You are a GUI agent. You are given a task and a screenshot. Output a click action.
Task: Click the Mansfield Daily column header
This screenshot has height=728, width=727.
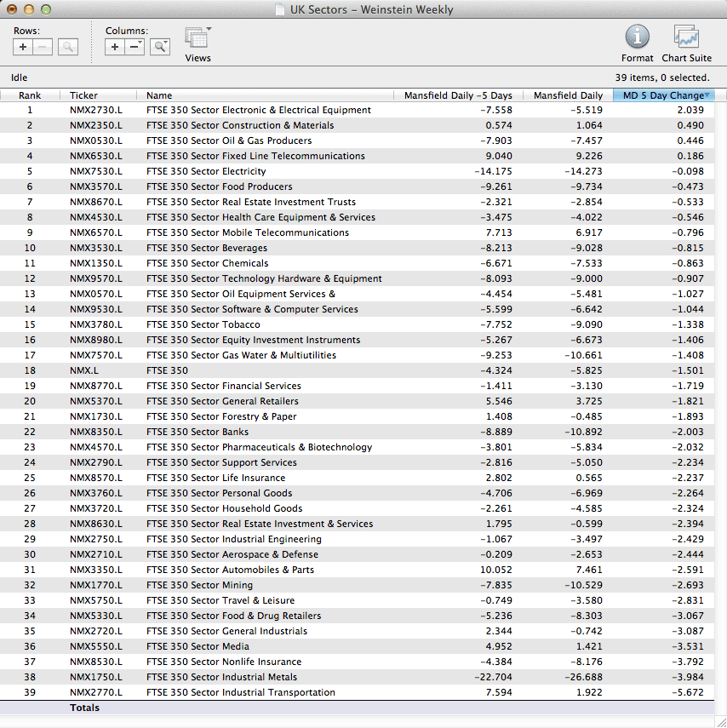[567, 95]
